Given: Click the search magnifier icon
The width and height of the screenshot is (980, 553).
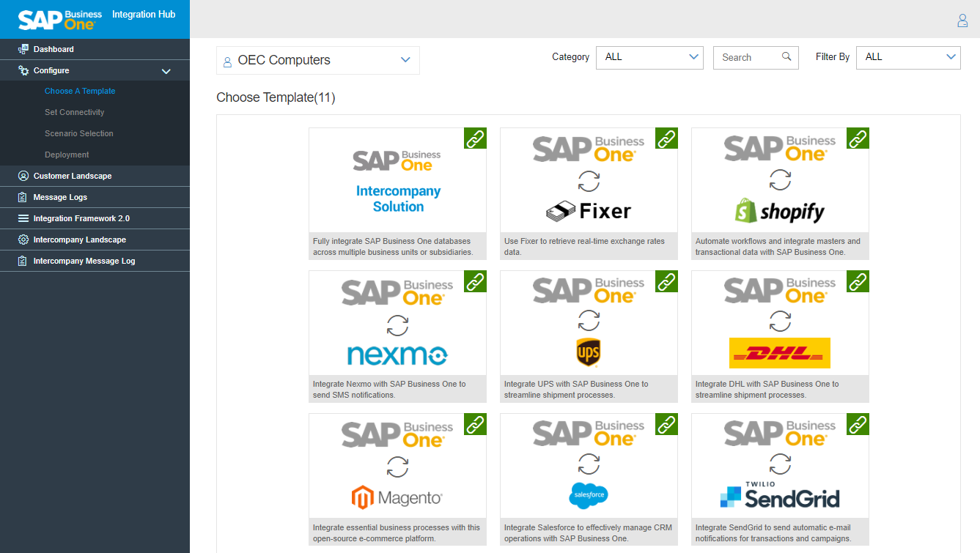Looking at the screenshot, I should click(x=786, y=57).
